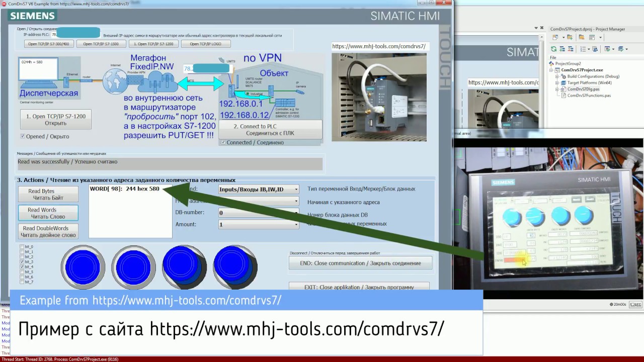644x362 pixels.
Task: Click the small 1. Open TCP/IP S7-1200 button
Action: point(153,44)
